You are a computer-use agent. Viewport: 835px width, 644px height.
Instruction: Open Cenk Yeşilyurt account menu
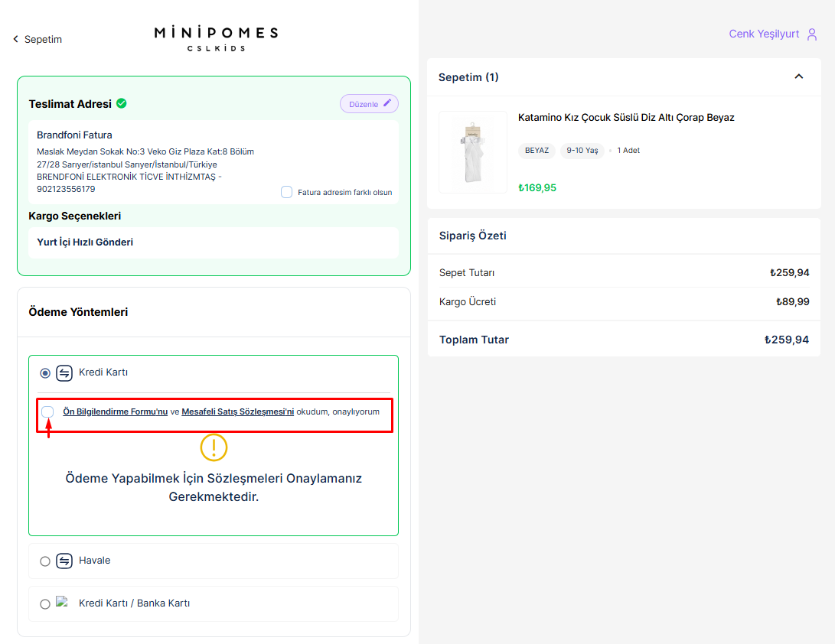tap(764, 34)
